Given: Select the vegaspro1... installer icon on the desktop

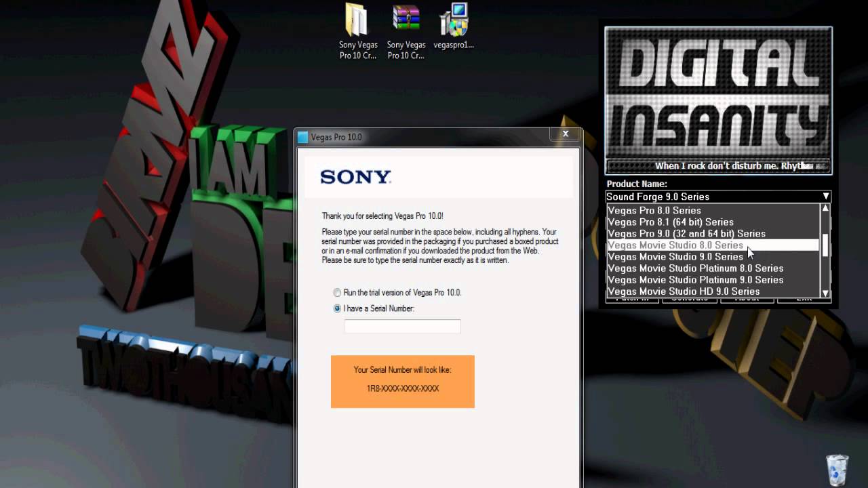Looking at the screenshot, I should click(x=453, y=27).
